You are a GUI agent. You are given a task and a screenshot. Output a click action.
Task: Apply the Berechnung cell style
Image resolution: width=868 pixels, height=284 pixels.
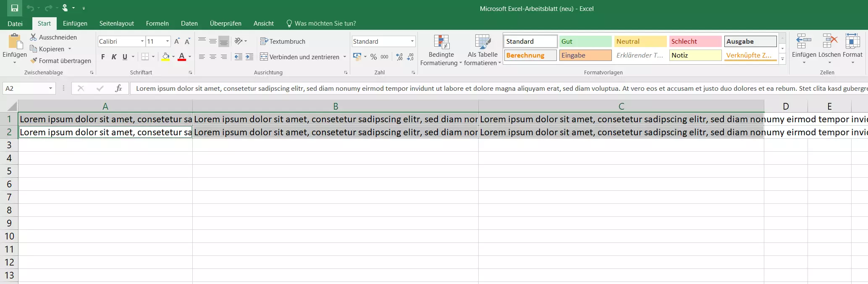pos(530,55)
